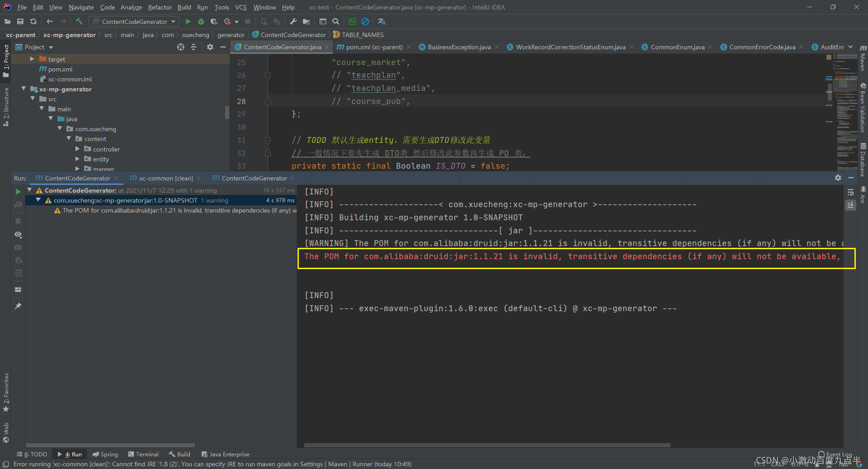Open the Project panel gear options
This screenshot has height=469, width=868.
tap(210, 47)
